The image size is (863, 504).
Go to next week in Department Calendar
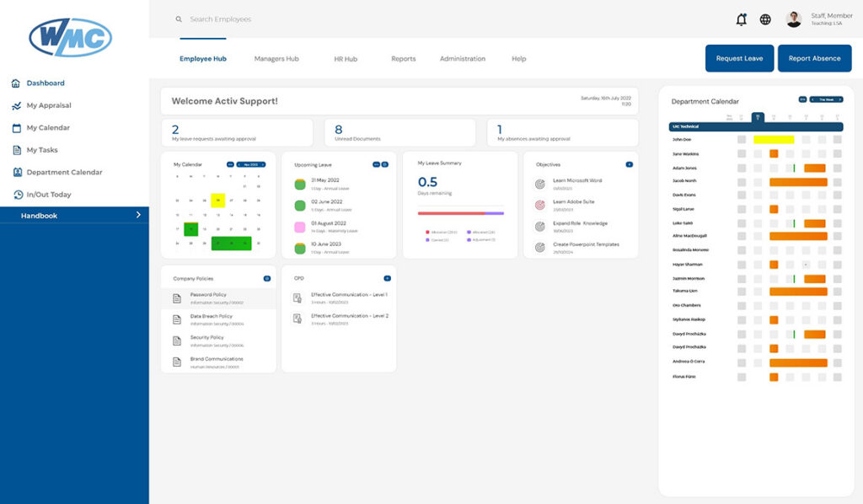840,99
